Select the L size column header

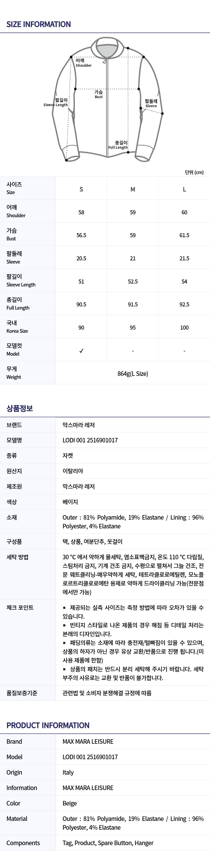184,189
